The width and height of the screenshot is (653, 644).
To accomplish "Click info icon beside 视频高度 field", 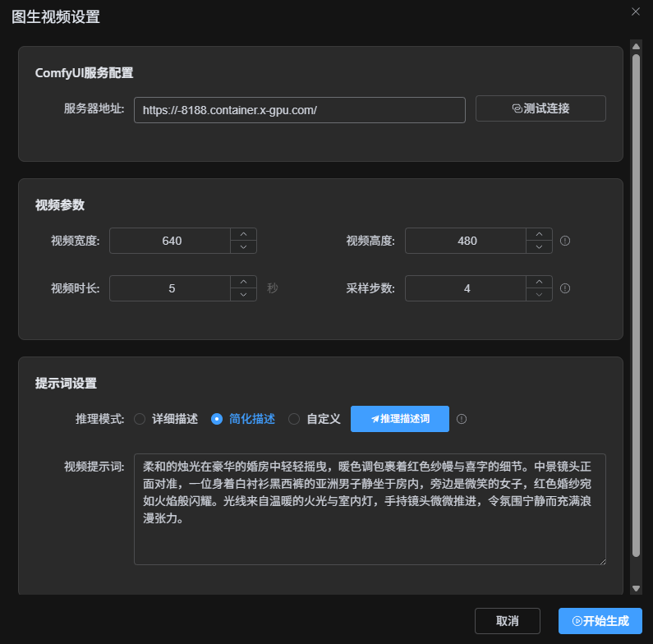I will 565,241.
